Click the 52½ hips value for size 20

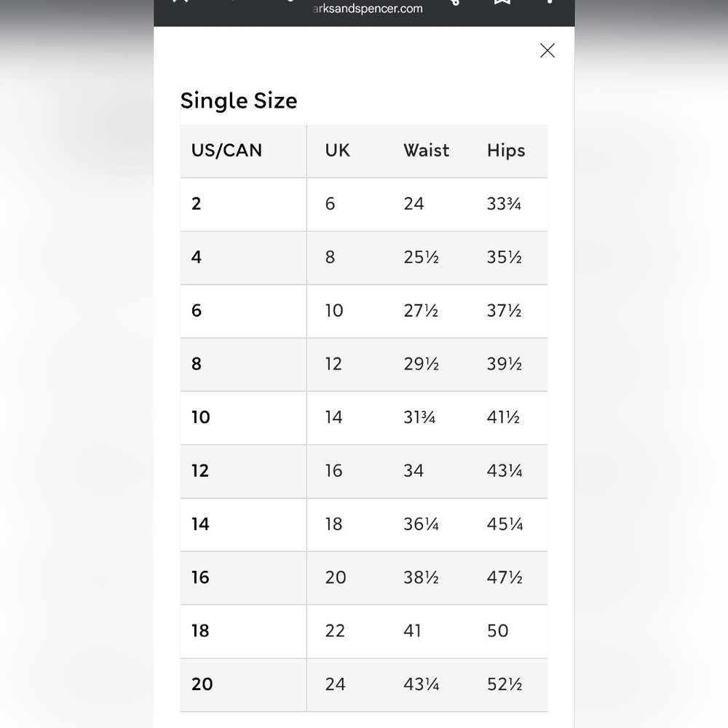click(x=505, y=684)
